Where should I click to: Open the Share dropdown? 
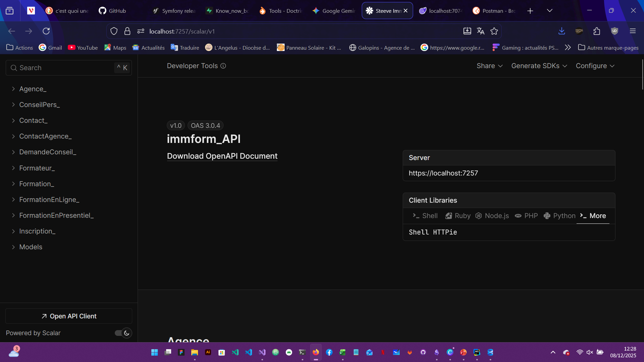click(x=489, y=66)
